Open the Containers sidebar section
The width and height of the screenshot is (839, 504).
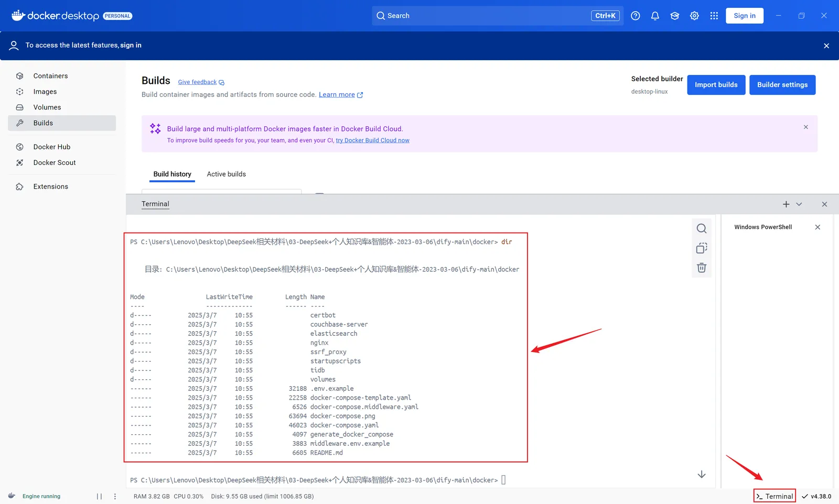[x=62, y=76]
